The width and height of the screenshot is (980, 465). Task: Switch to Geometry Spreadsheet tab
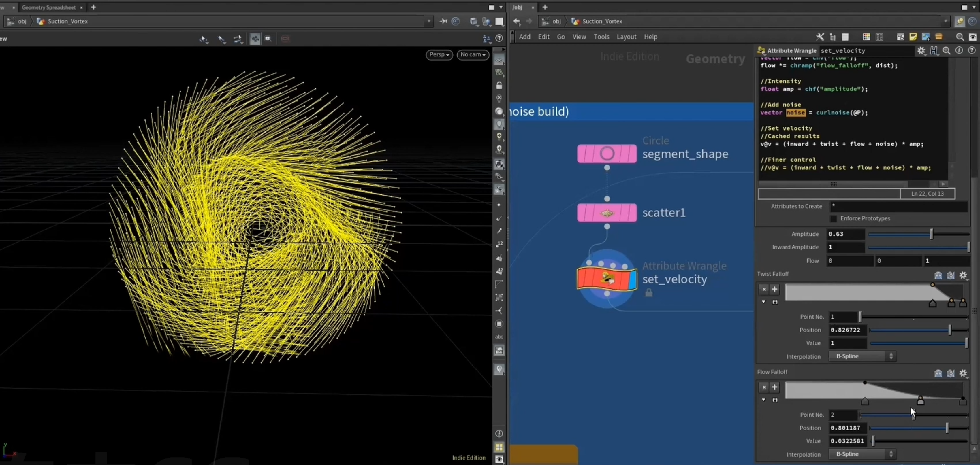point(49,7)
